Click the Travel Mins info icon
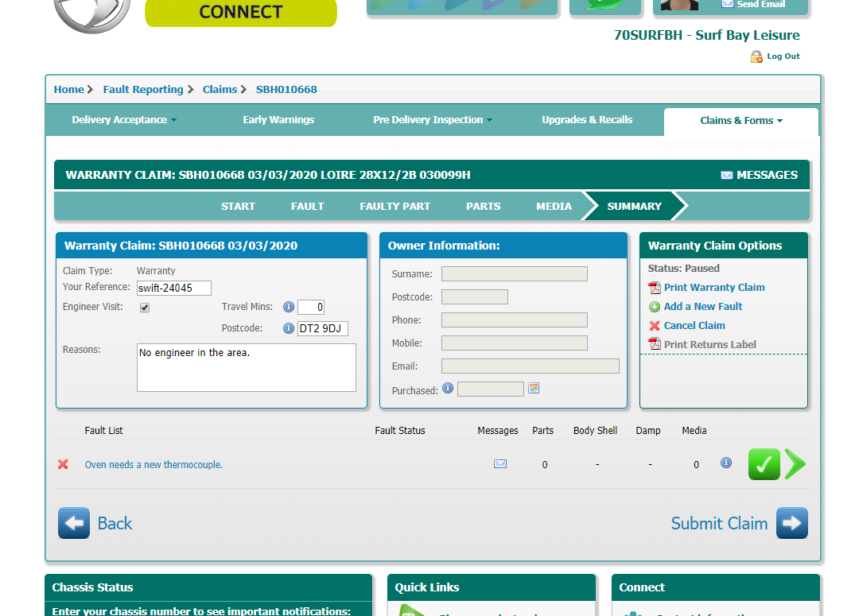The height and width of the screenshot is (616, 859). coord(289,307)
